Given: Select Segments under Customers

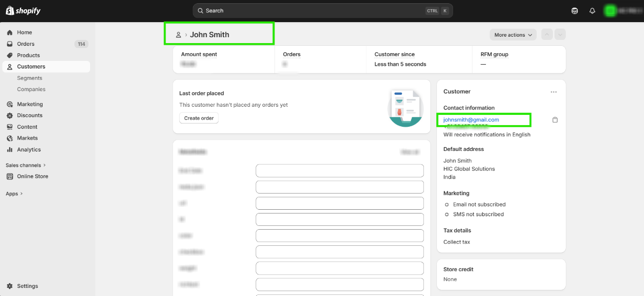Looking at the screenshot, I should click(x=30, y=78).
